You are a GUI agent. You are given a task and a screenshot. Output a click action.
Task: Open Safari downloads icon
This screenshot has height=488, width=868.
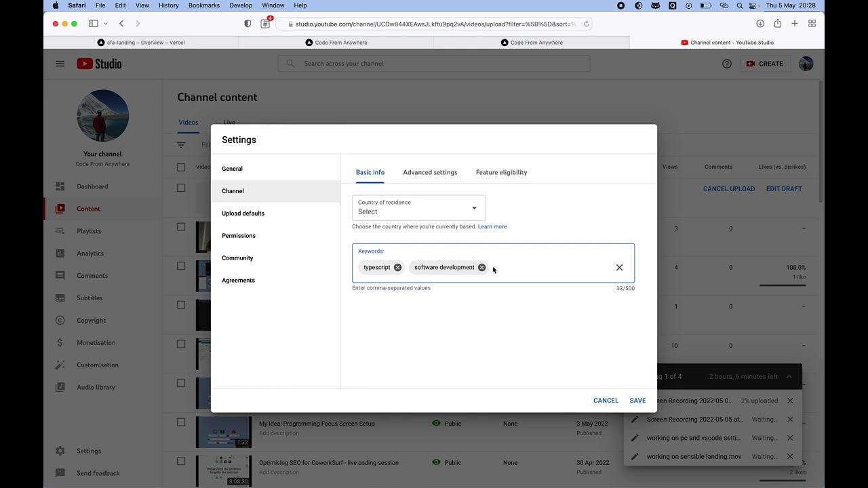[760, 24]
